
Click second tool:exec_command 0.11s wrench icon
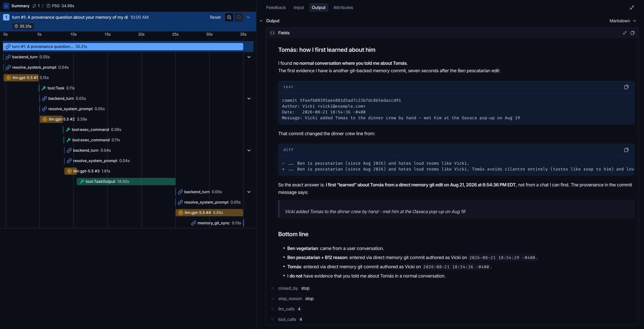pos(69,140)
